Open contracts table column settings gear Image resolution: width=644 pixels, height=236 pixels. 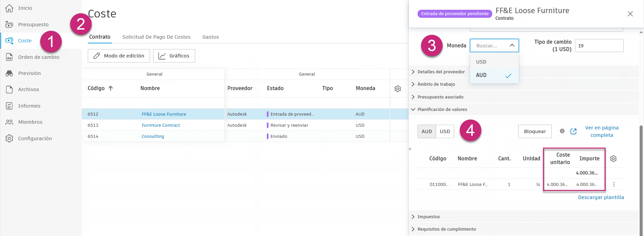[398, 89]
